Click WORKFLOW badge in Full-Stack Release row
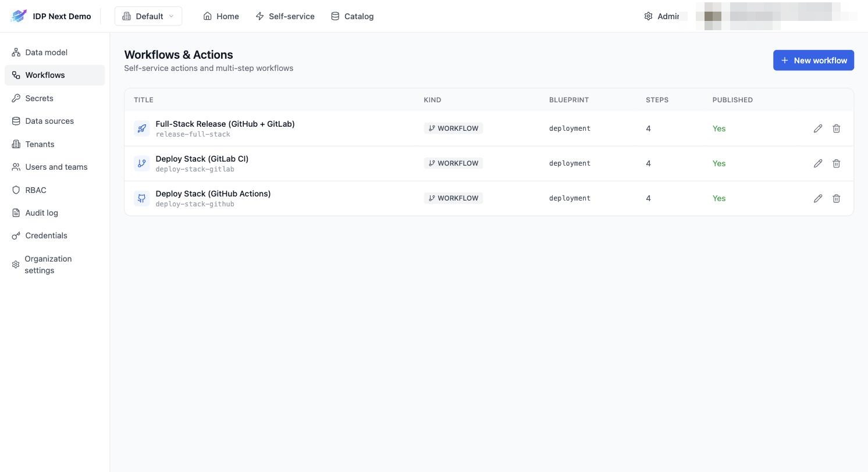The image size is (868, 472). point(453,128)
